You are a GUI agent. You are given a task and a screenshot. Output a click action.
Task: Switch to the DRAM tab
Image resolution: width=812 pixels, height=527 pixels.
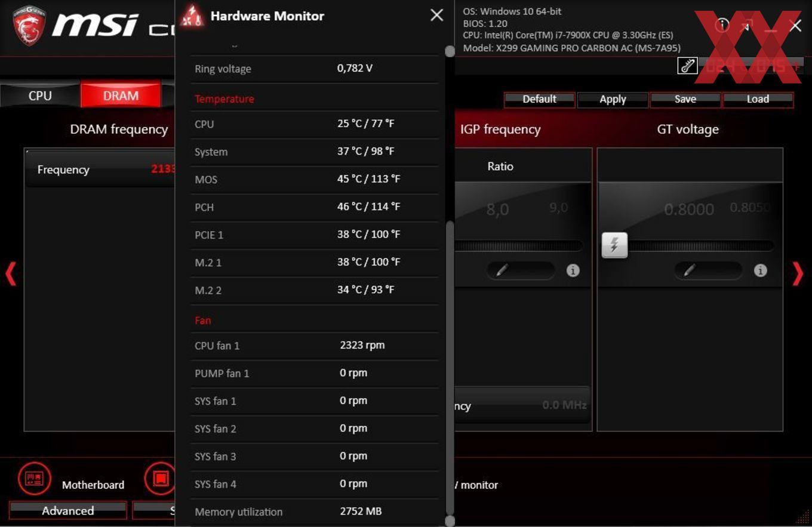point(121,95)
